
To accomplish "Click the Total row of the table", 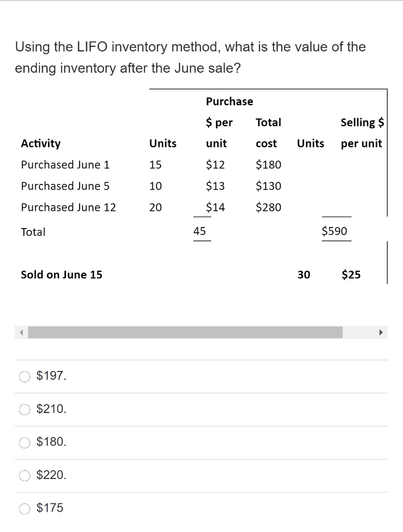I will pos(33,232).
